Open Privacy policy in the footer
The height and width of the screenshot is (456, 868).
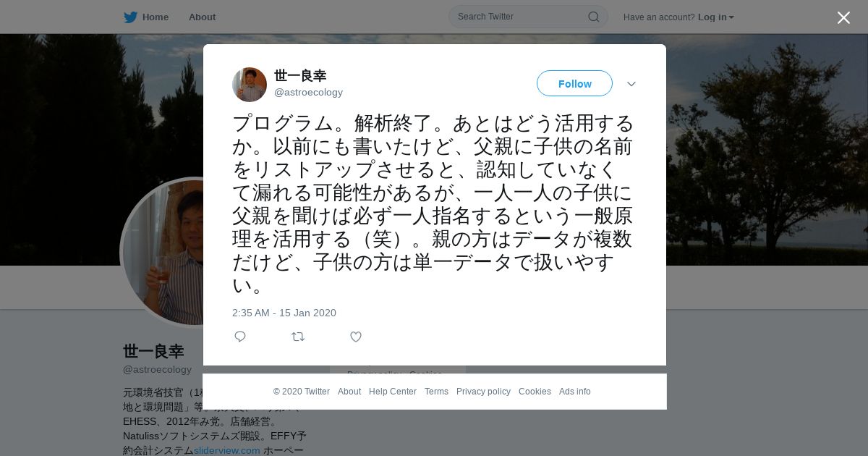483,392
